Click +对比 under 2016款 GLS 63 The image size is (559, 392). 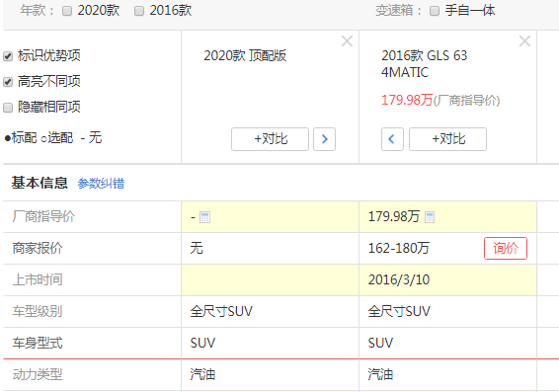(447, 139)
